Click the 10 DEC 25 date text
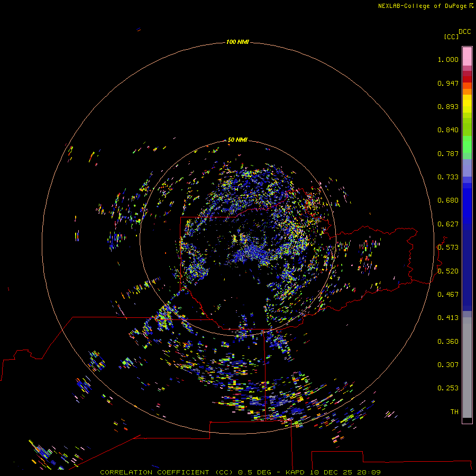The width and height of the screenshot is (476, 476). pyautogui.click(x=332, y=472)
